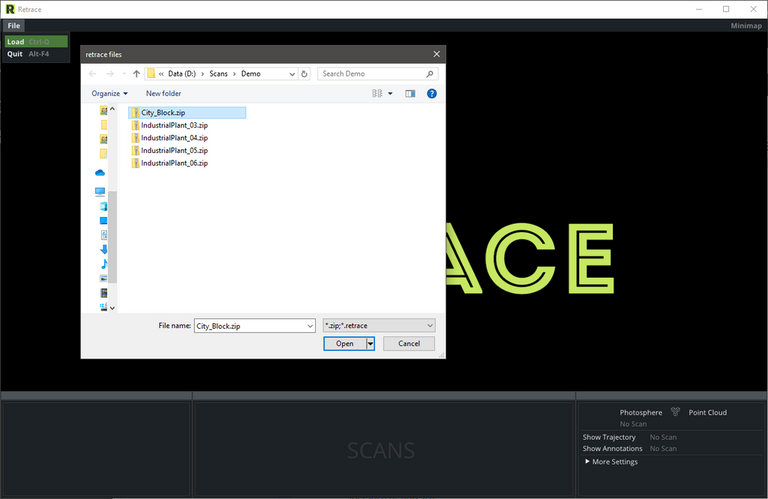The image size is (768, 499).
Task: Click 3D Objects icon in navigation pane
Action: click(103, 206)
